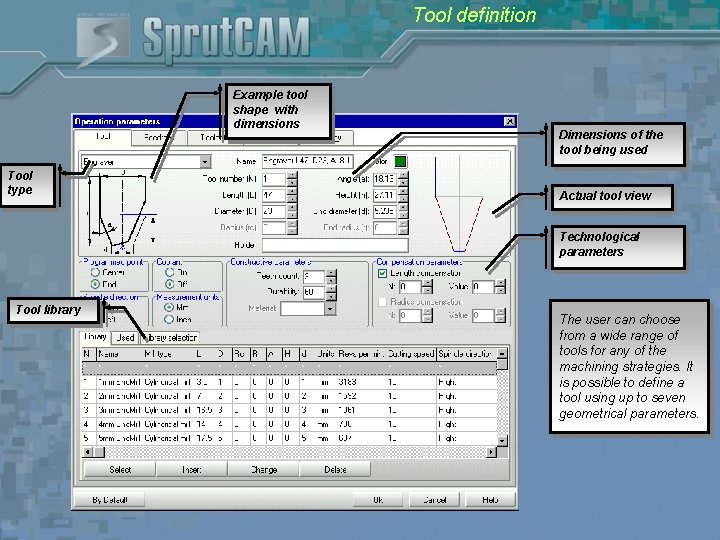Image resolution: width=720 pixels, height=540 pixels.
Task: Toggle the Length compensation checkbox
Action: [382, 273]
